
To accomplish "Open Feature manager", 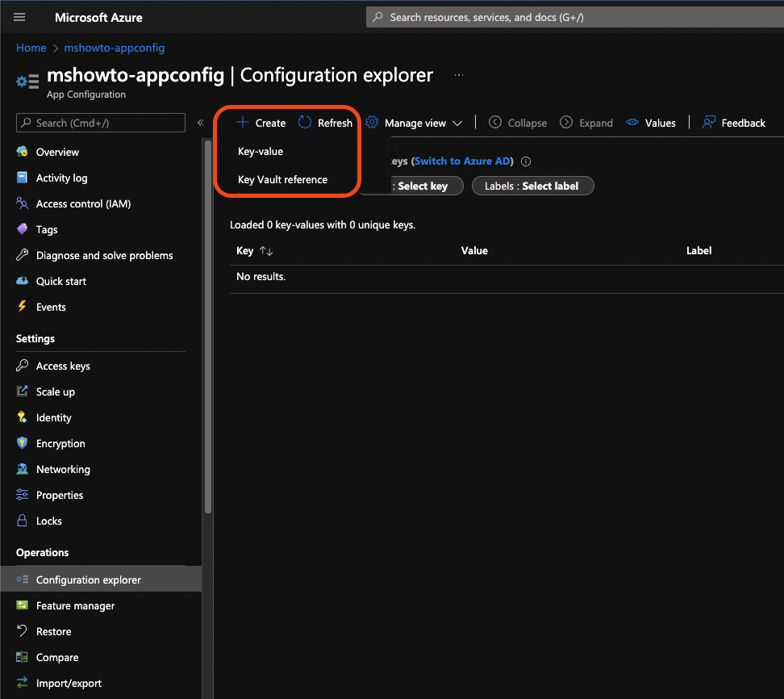I will tap(75, 605).
